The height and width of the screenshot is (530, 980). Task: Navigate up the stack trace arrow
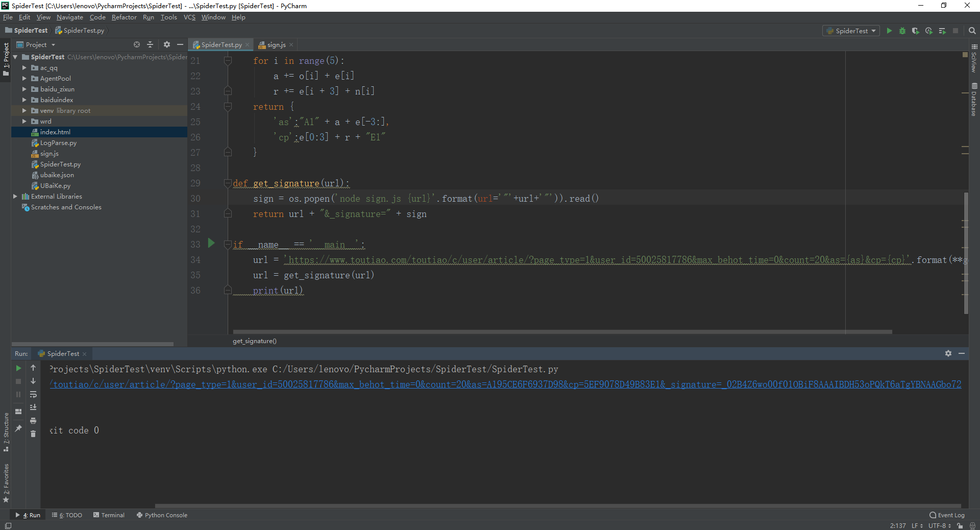[x=33, y=368]
